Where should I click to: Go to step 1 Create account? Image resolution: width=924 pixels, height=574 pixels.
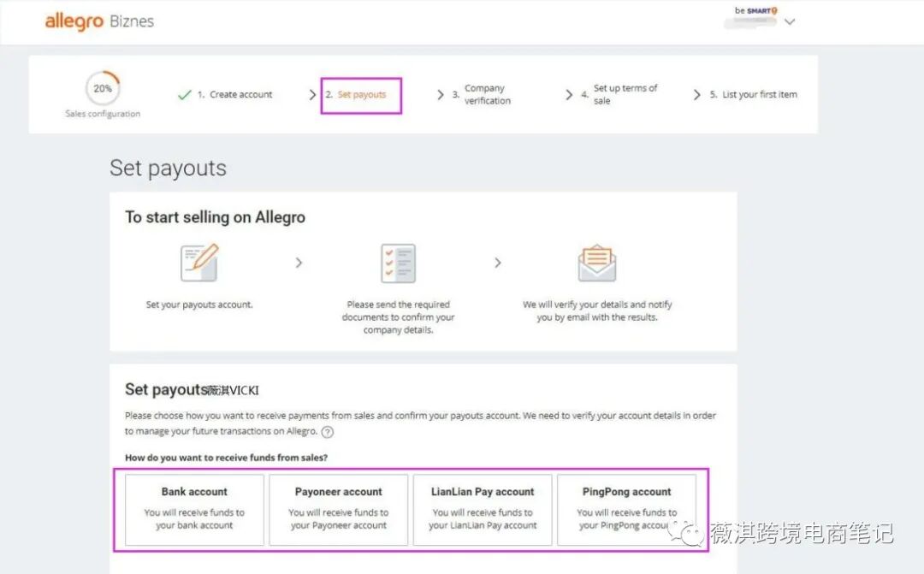234,94
